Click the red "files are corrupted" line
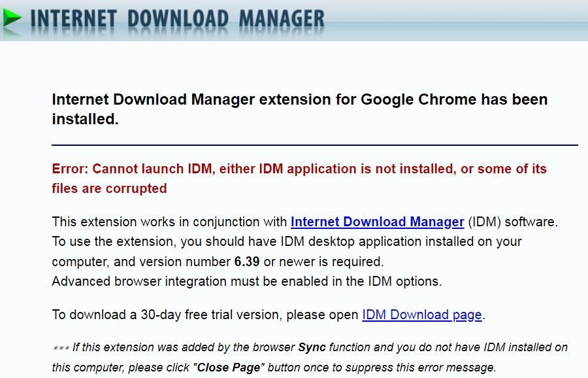This screenshot has height=378, width=588. click(109, 188)
